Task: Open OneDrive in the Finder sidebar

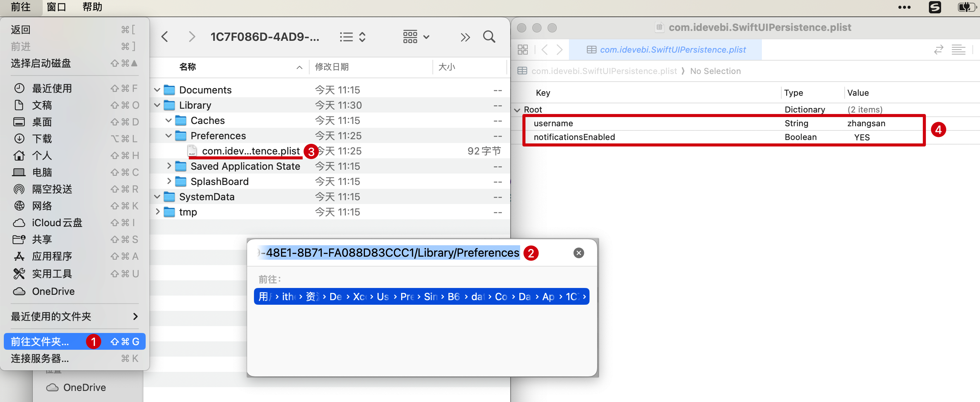Action: coord(77,388)
